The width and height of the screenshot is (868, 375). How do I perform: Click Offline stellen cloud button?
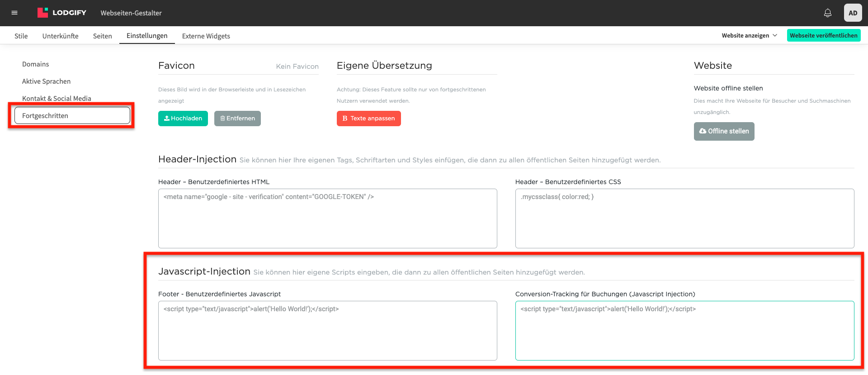pos(724,131)
